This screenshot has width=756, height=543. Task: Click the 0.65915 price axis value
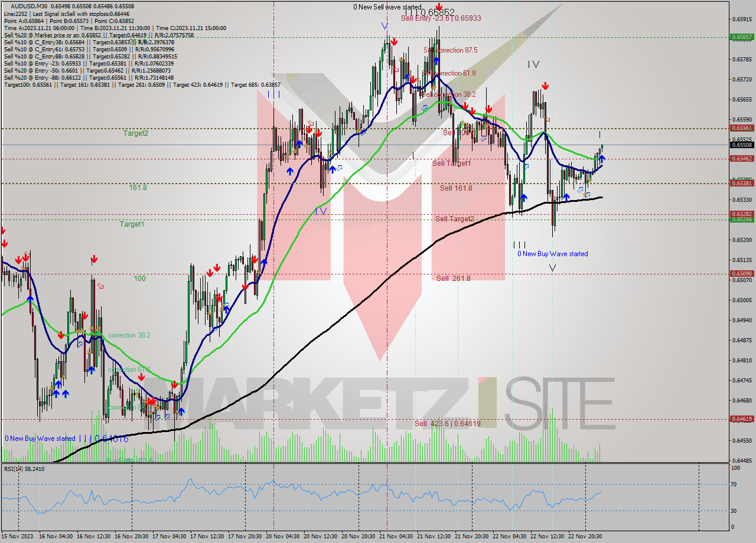pos(742,19)
